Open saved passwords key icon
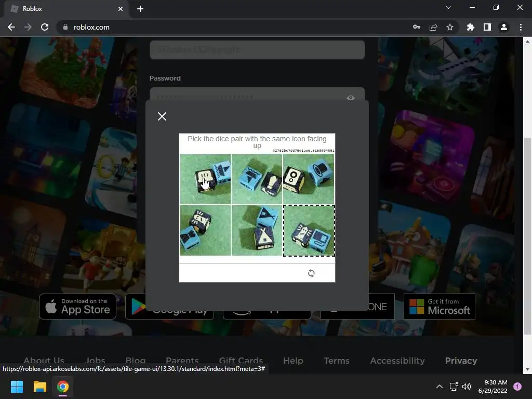This screenshot has height=399, width=532. [417, 27]
